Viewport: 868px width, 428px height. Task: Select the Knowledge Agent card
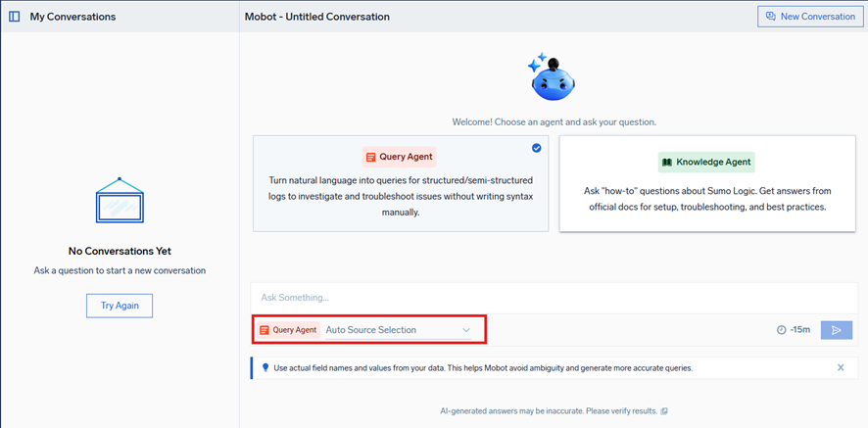[x=706, y=183]
